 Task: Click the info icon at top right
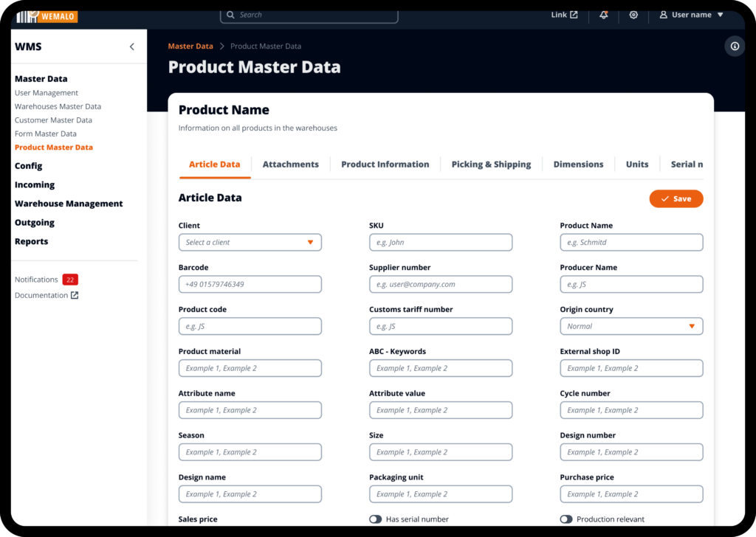pos(735,46)
